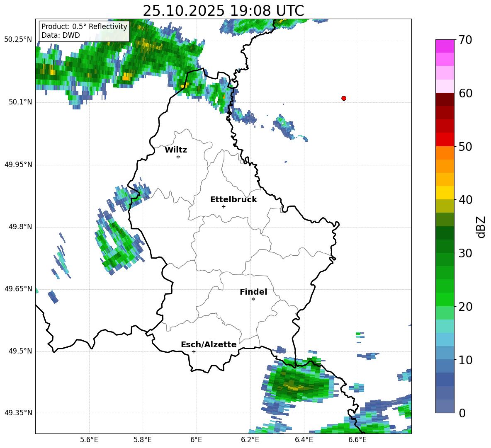Pick the yellow swatch just above 40

coord(445,193)
